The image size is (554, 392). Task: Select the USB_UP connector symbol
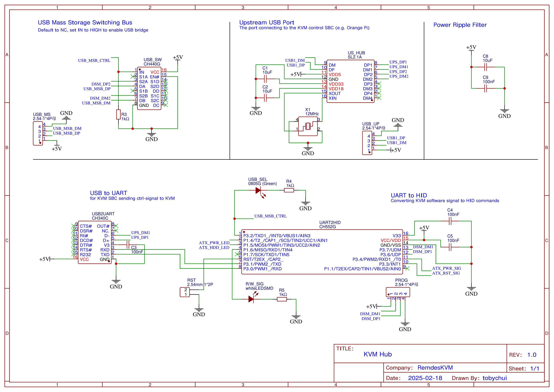(367, 143)
